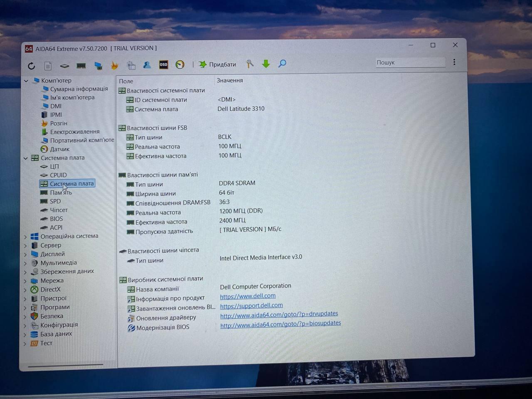This screenshot has width=532, height=399.
Task: Click the Безпека shield tree item
Action: [x=52, y=316]
